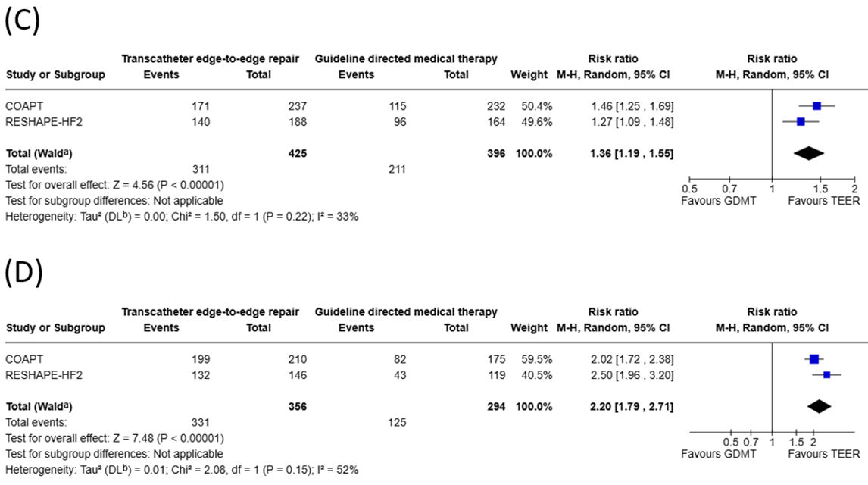Click the Z = 7.48 overall effect line
868x485 pixels.
point(114,438)
